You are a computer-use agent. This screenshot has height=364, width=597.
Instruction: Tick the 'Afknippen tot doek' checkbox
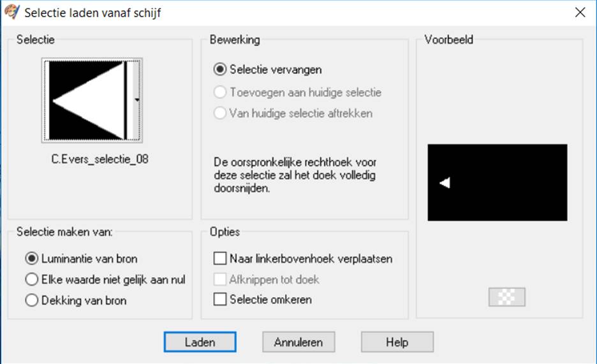pyautogui.click(x=220, y=279)
